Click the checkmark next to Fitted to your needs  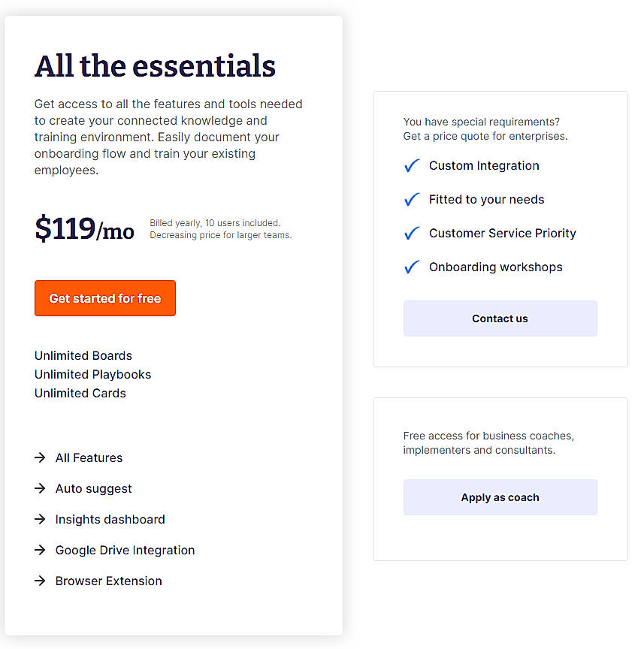pos(411,199)
